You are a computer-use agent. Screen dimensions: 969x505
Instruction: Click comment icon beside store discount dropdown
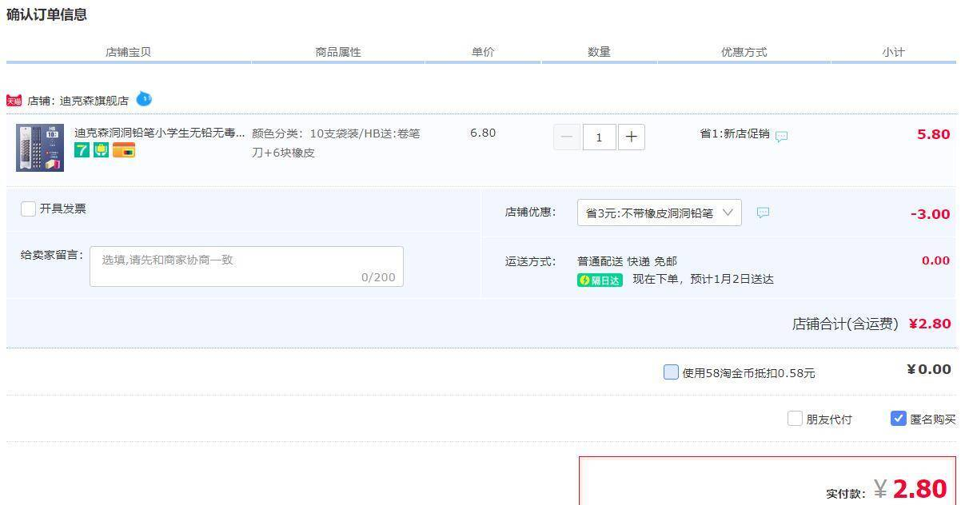point(763,212)
